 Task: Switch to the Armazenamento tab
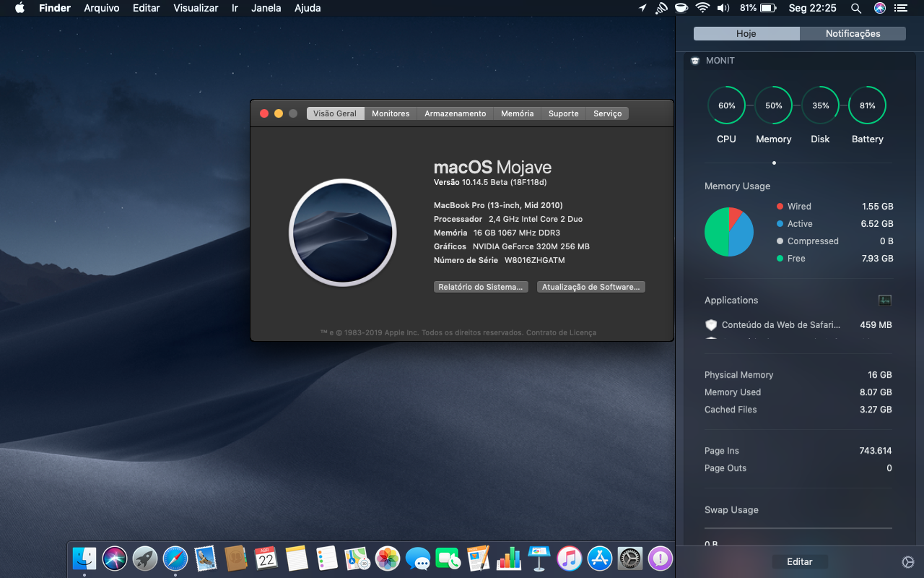455,113
